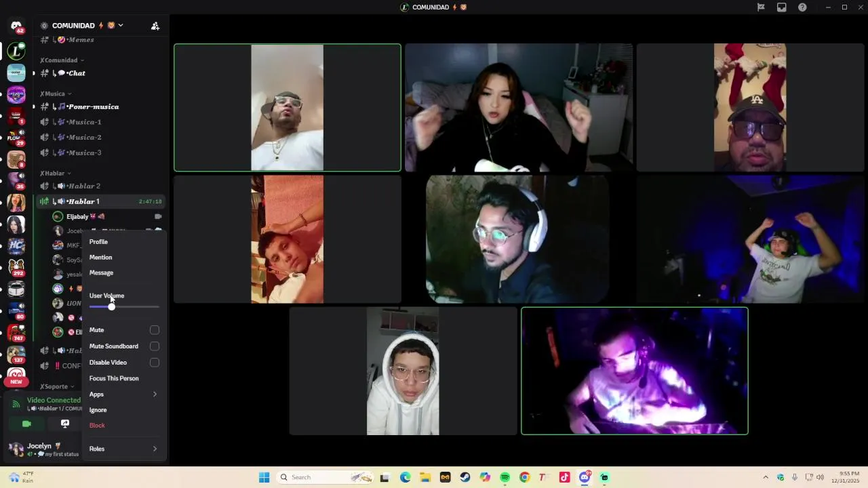Open Discord direct messages home icon
Screen dimensions: 868x488
16,26
